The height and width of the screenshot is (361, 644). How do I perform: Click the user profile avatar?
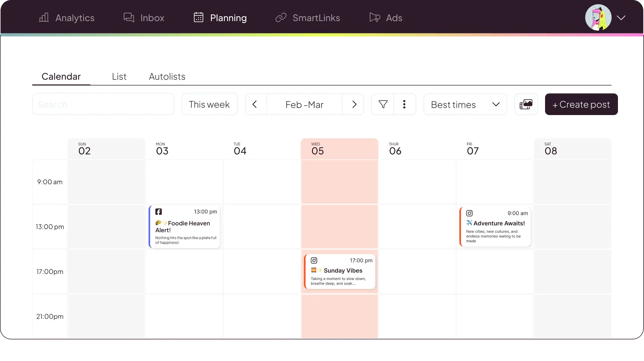pyautogui.click(x=598, y=18)
